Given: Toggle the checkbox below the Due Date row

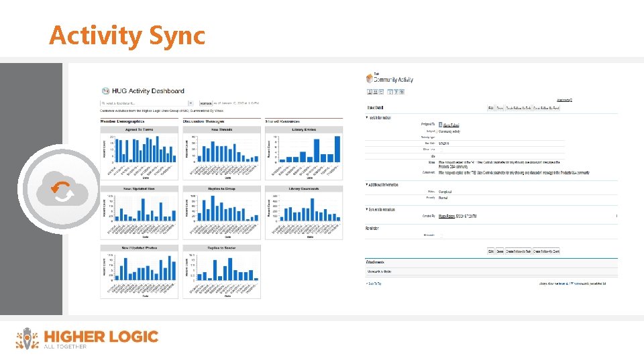Looking at the screenshot, I should [441, 149].
